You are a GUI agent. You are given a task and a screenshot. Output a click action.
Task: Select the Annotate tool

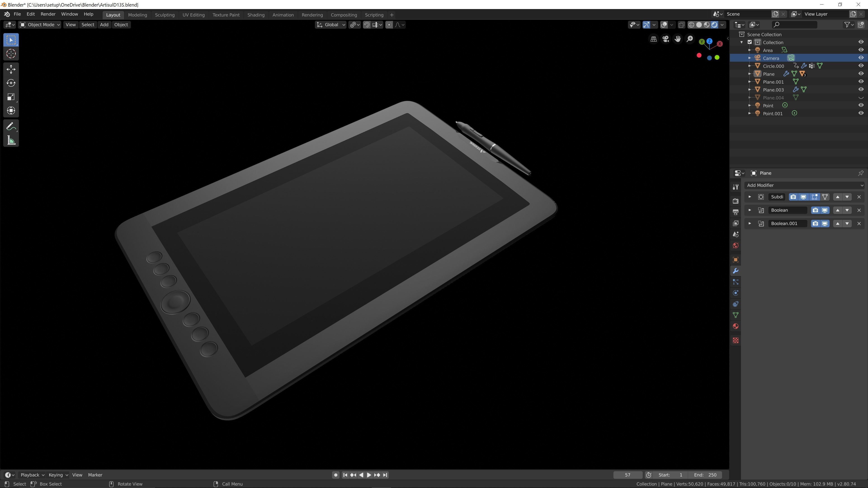pyautogui.click(x=11, y=127)
